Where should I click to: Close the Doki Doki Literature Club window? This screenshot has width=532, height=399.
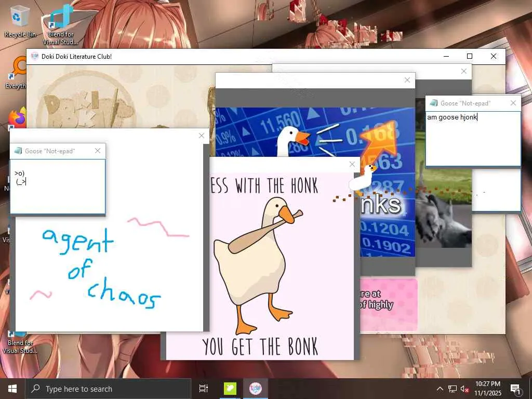click(494, 56)
